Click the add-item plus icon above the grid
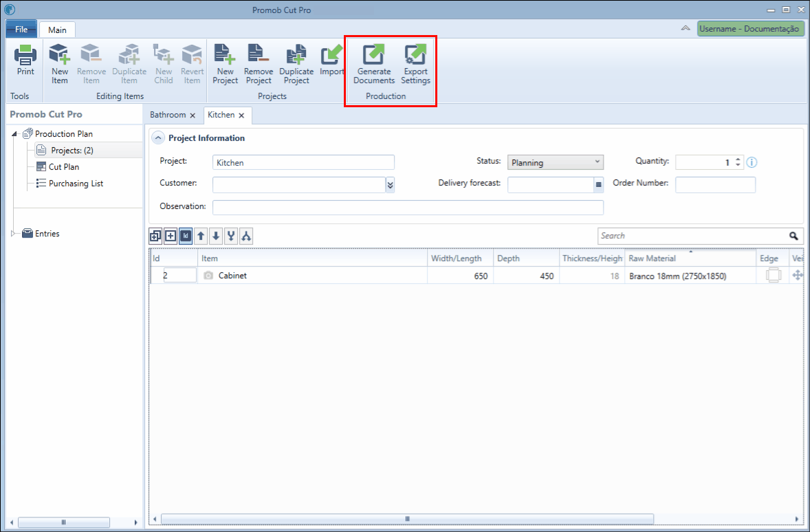This screenshot has width=810, height=532. point(171,236)
